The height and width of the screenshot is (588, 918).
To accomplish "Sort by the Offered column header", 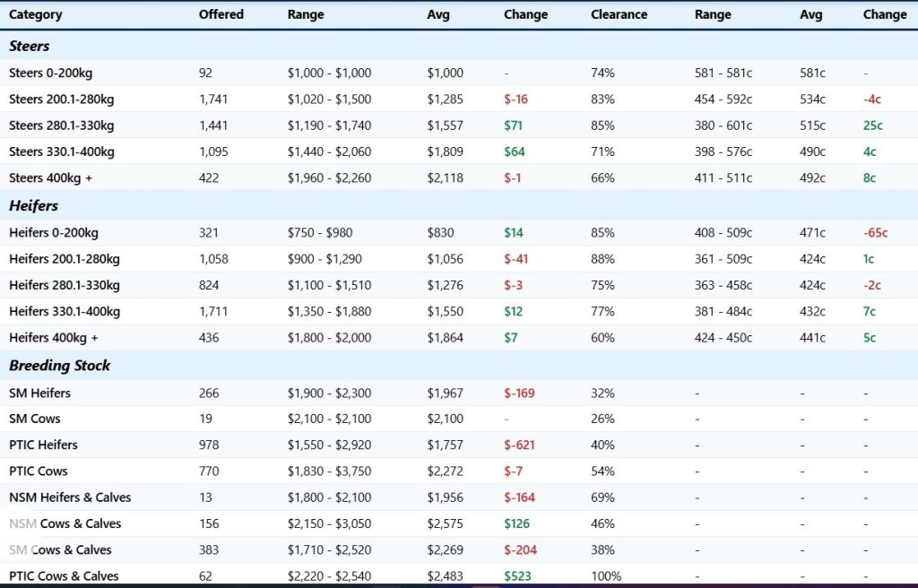I will (221, 14).
